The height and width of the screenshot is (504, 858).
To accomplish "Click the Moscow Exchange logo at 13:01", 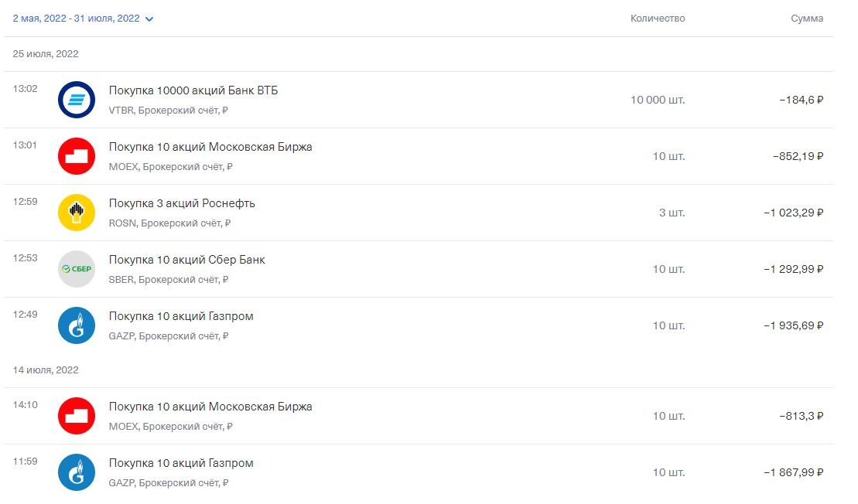I will tap(77, 156).
